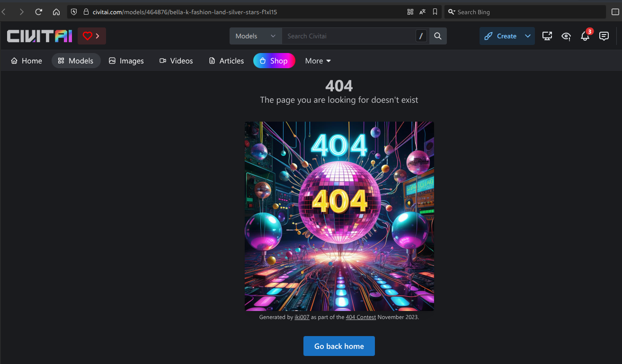This screenshot has height=364, width=622.
Task: Expand the Create dropdown chevron
Action: (x=528, y=36)
